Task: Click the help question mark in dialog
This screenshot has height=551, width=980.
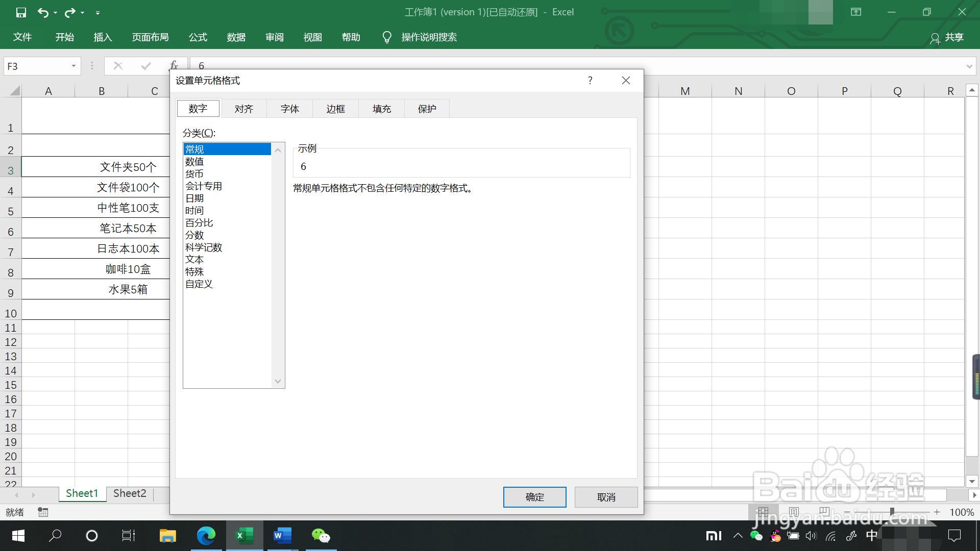Action: pos(590,81)
